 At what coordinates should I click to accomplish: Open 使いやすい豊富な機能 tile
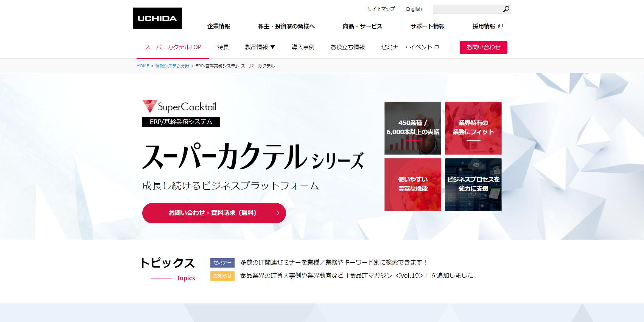pyautogui.click(x=413, y=185)
